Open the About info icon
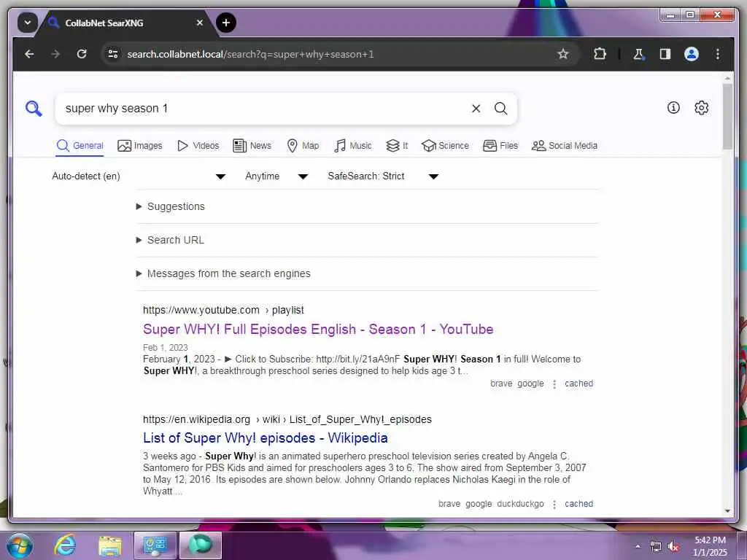 pyautogui.click(x=673, y=108)
